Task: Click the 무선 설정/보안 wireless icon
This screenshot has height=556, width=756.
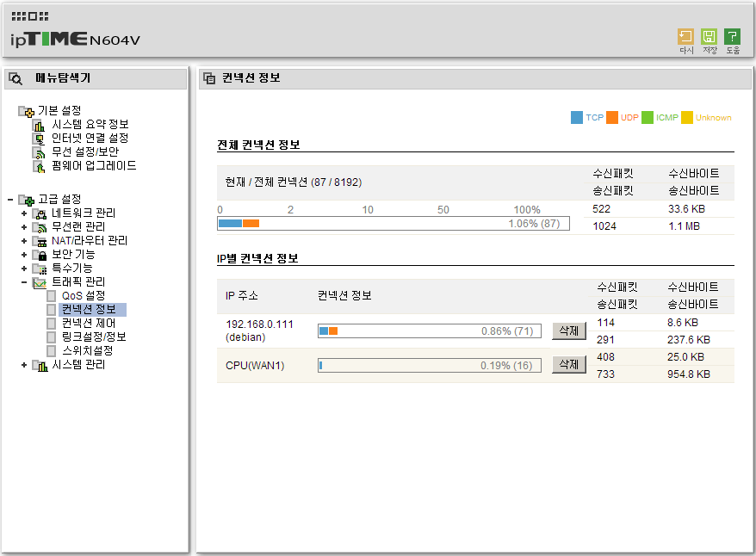Action: pos(39,152)
